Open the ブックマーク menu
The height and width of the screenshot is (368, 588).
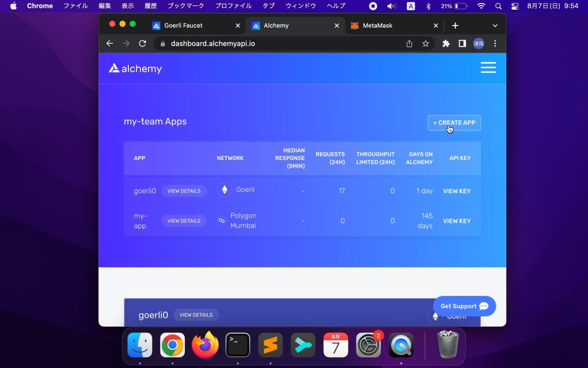coord(186,6)
